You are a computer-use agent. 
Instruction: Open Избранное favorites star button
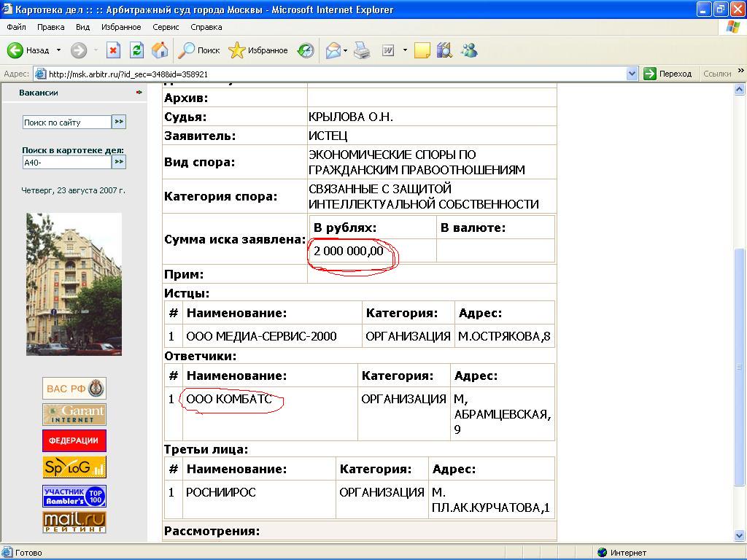(258, 50)
